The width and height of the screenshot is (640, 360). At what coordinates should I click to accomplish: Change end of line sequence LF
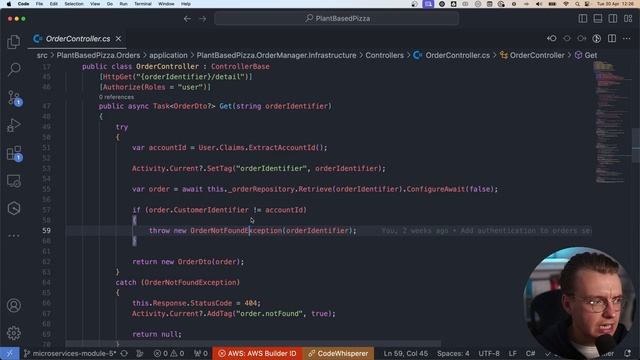click(x=513, y=353)
